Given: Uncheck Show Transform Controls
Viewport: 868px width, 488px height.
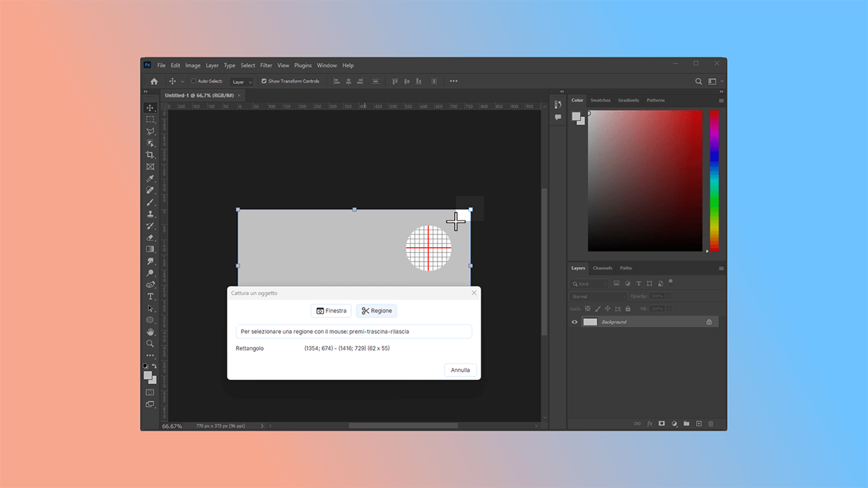Looking at the screenshot, I should 264,81.
